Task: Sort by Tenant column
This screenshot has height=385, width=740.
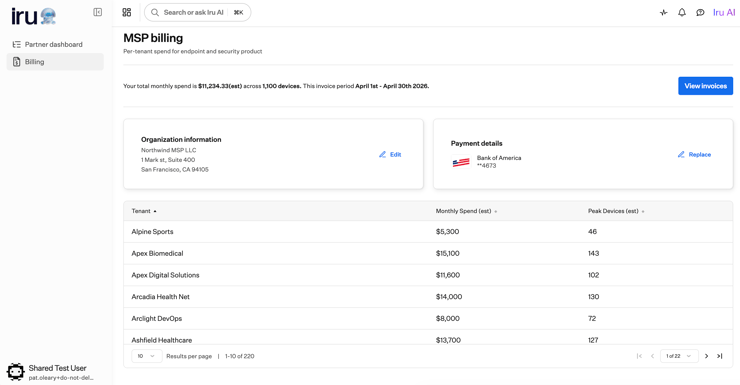Action: [144, 211]
